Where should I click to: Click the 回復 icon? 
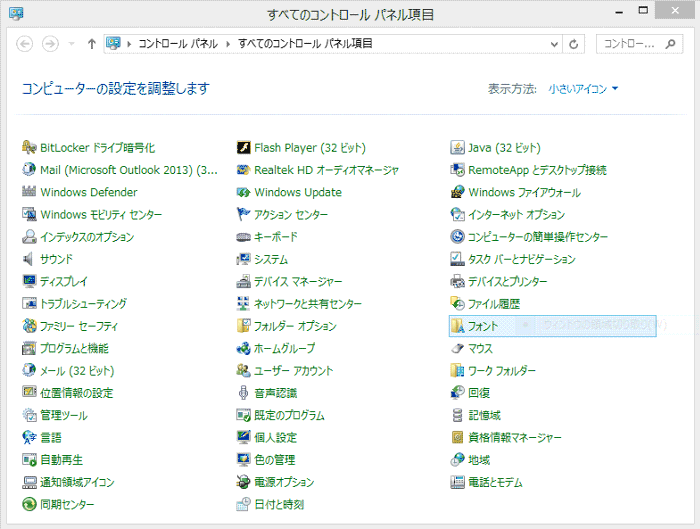pyautogui.click(x=457, y=393)
